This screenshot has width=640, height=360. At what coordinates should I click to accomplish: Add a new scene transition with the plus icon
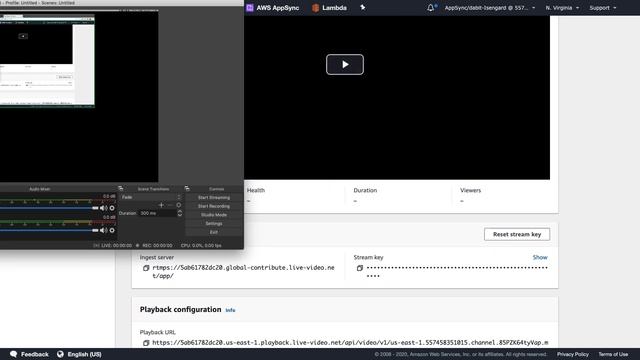coord(161,205)
